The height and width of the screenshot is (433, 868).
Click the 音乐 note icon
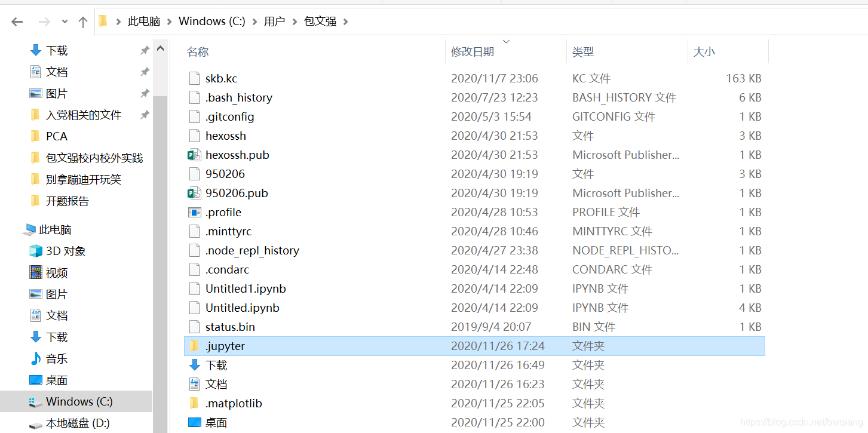click(36, 358)
